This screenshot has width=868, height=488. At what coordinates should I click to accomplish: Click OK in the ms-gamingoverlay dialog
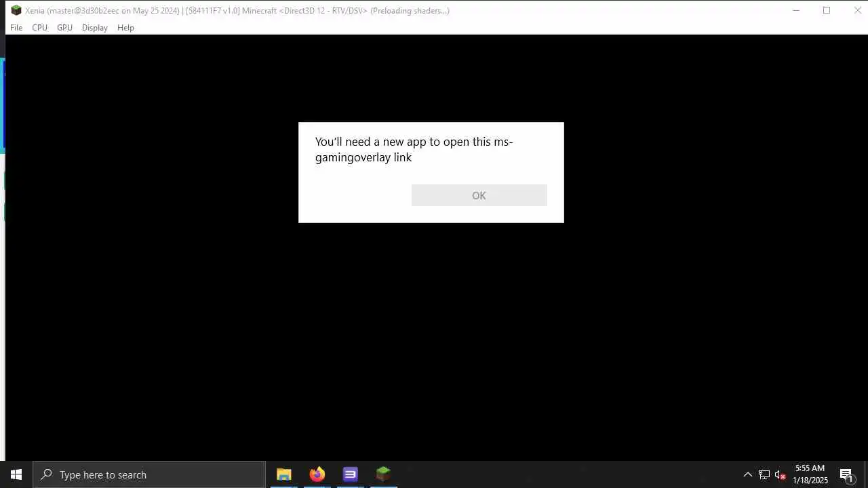point(479,195)
